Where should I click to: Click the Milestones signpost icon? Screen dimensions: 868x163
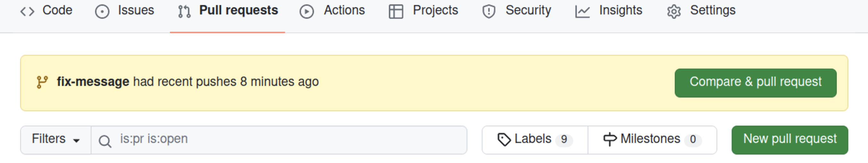(x=610, y=139)
